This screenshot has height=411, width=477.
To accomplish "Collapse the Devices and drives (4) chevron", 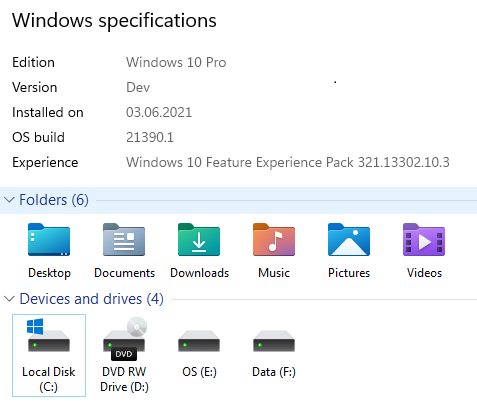I will [9, 299].
